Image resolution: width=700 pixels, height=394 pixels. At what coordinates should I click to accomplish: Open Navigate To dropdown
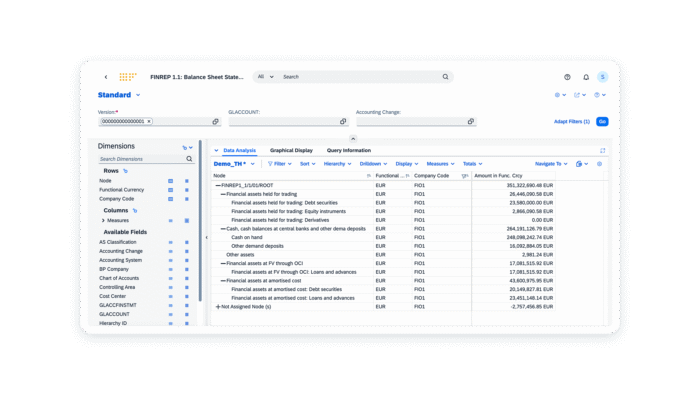tap(551, 164)
